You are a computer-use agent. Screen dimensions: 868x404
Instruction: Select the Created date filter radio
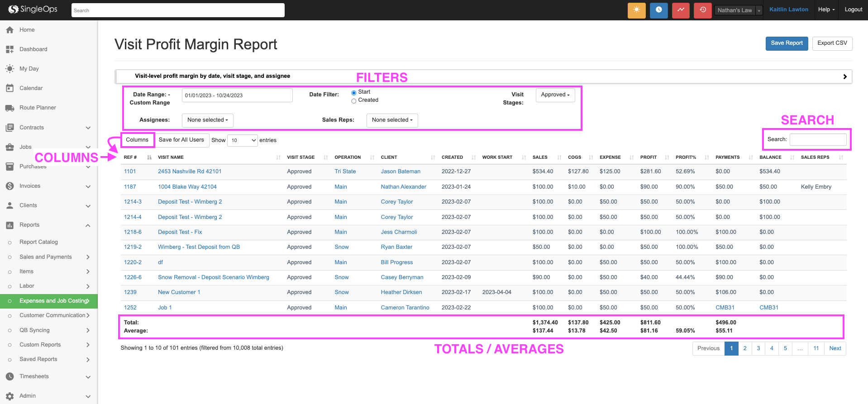pos(354,101)
